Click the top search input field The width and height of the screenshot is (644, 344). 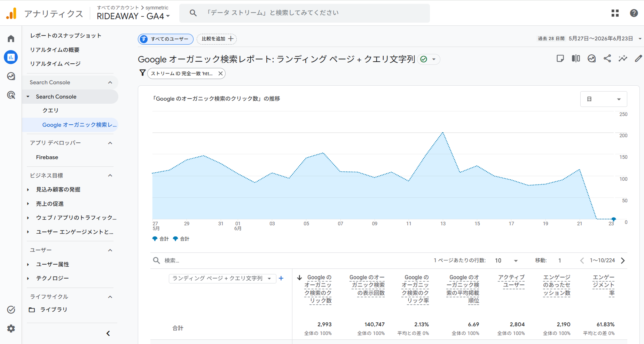305,13
